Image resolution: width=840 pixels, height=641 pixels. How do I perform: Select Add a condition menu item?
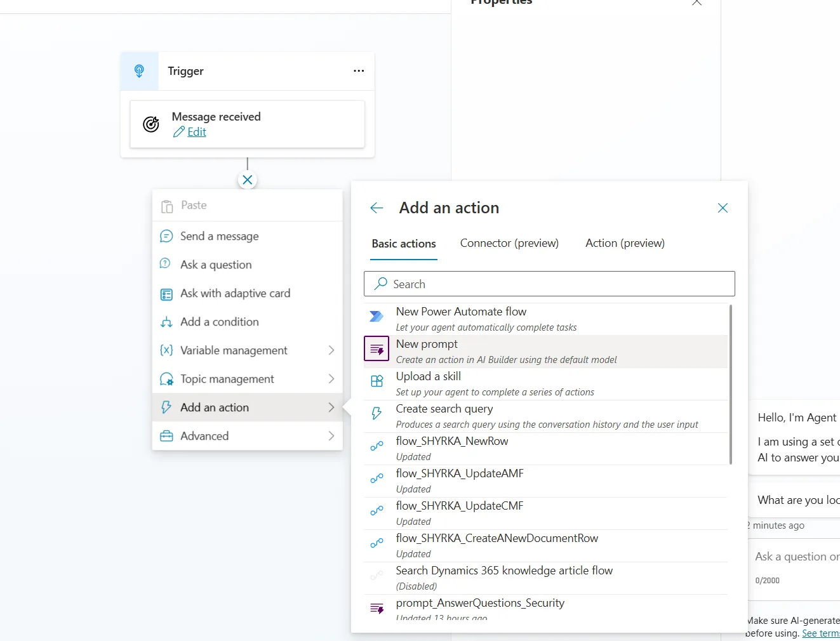pos(248,322)
